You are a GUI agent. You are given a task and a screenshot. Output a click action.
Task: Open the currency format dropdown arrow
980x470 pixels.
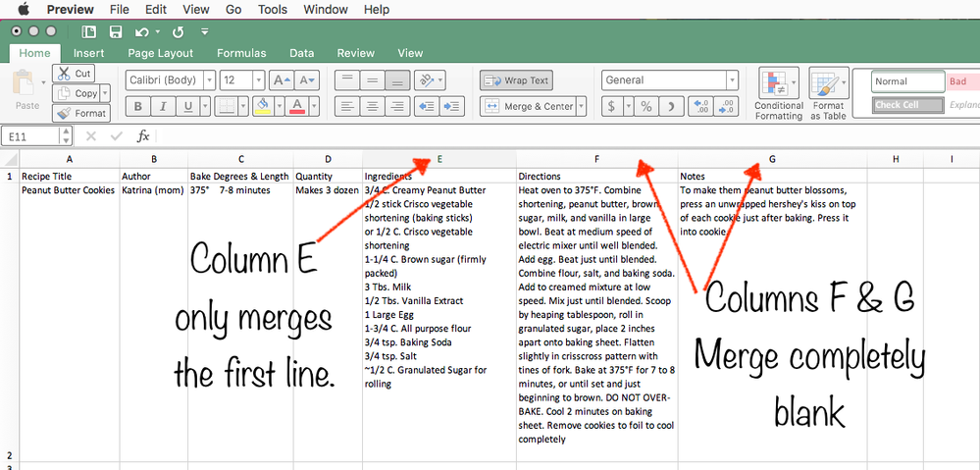pyautogui.click(x=628, y=106)
